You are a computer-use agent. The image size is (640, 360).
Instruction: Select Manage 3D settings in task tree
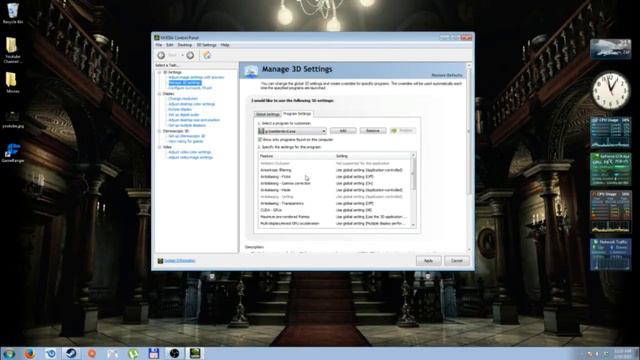[184, 83]
